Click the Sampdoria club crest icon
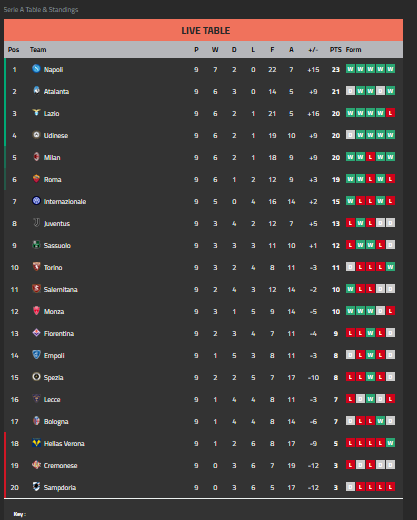Viewport: 417px width, 520px height. pos(36,486)
